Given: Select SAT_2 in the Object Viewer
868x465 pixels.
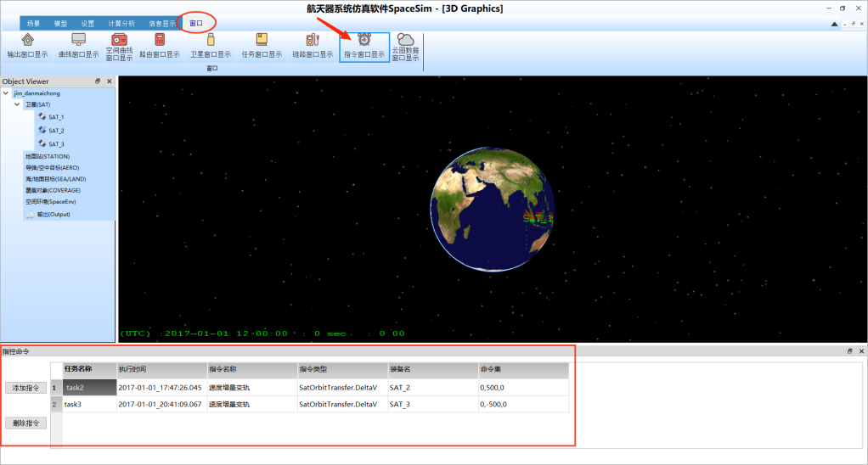Looking at the screenshot, I should click(x=56, y=131).
